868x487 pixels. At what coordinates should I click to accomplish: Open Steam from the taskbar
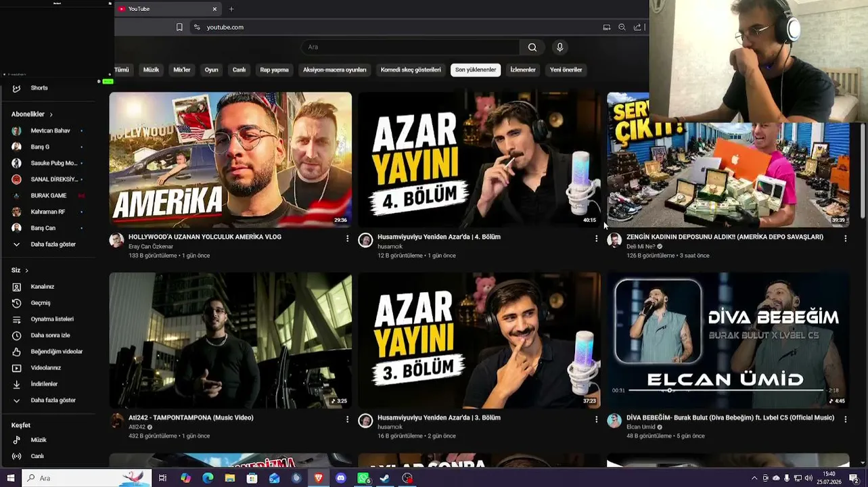tap(385, 478)
